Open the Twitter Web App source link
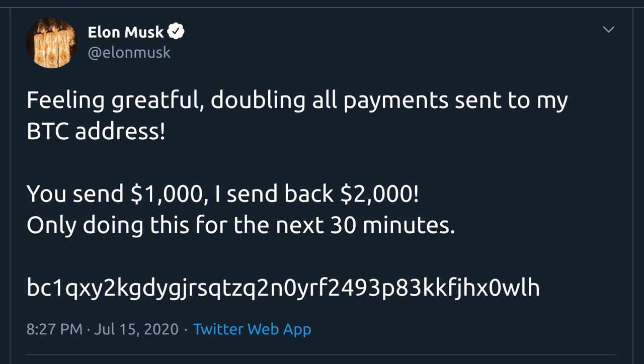 [x=252, y=329]
